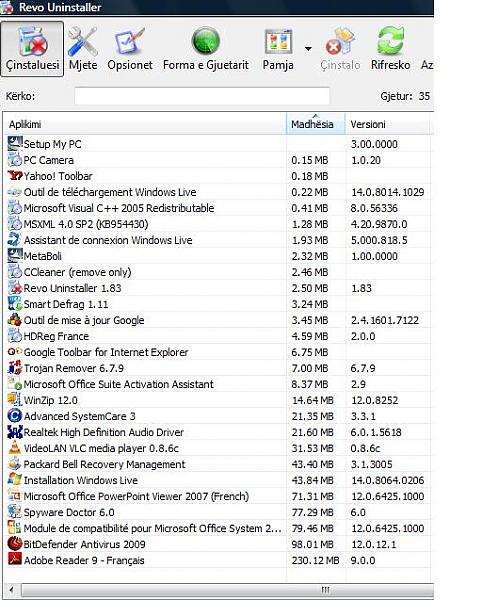
Task: Select Realtek High Definition Audio Driver icon
Action: pos(15,432)
